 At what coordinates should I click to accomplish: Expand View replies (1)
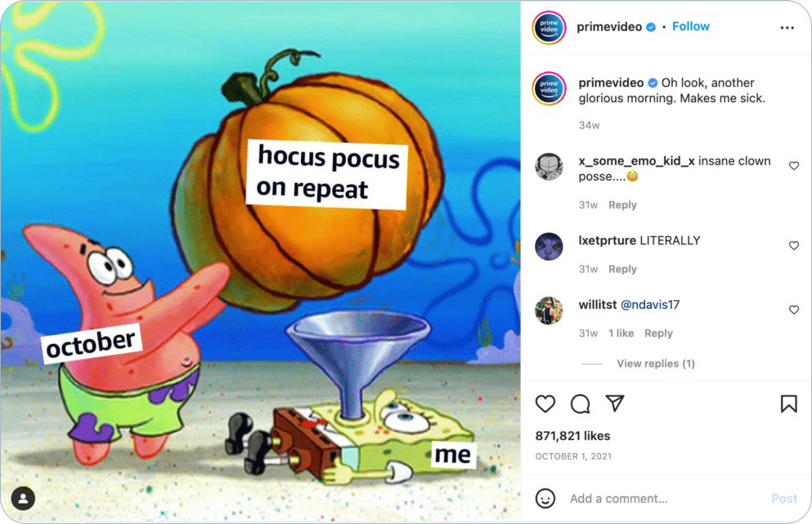coord(656,364)
